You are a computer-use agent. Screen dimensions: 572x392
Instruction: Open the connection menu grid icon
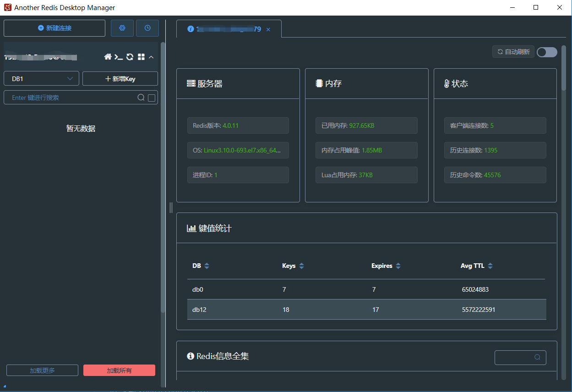tap(141, 57)
